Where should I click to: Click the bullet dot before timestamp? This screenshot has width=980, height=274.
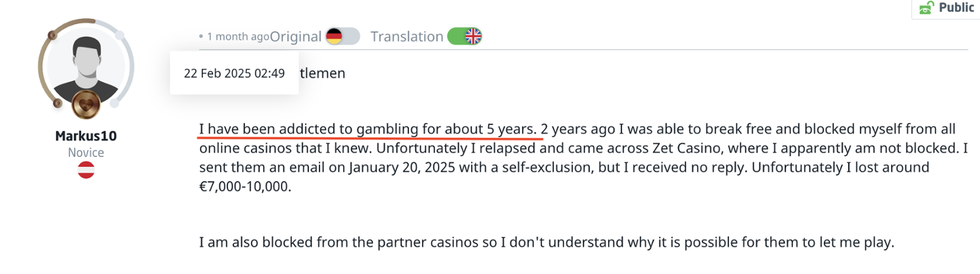201,37
